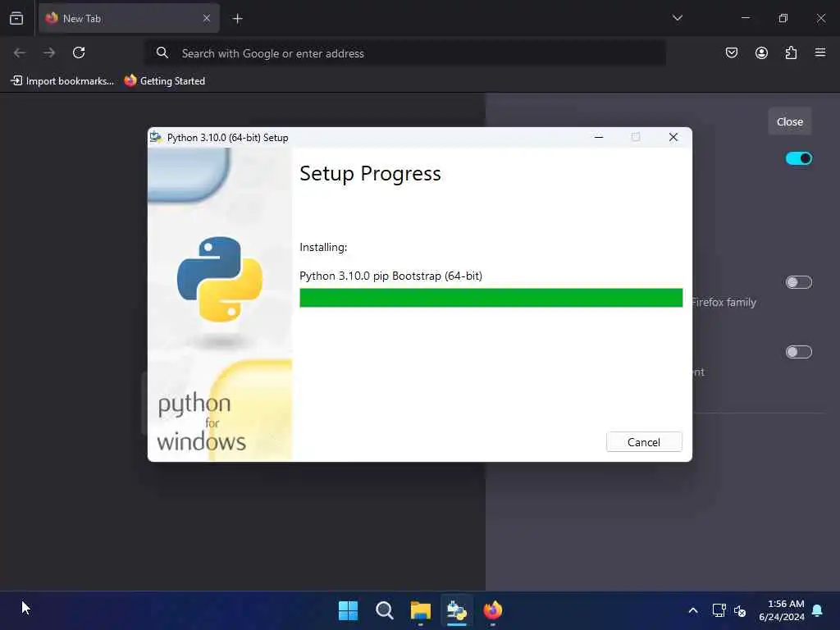The height and width of the screenshot is (630, 840).
Task: Cancel the Python setup installation
Action: tap(644, 442)
